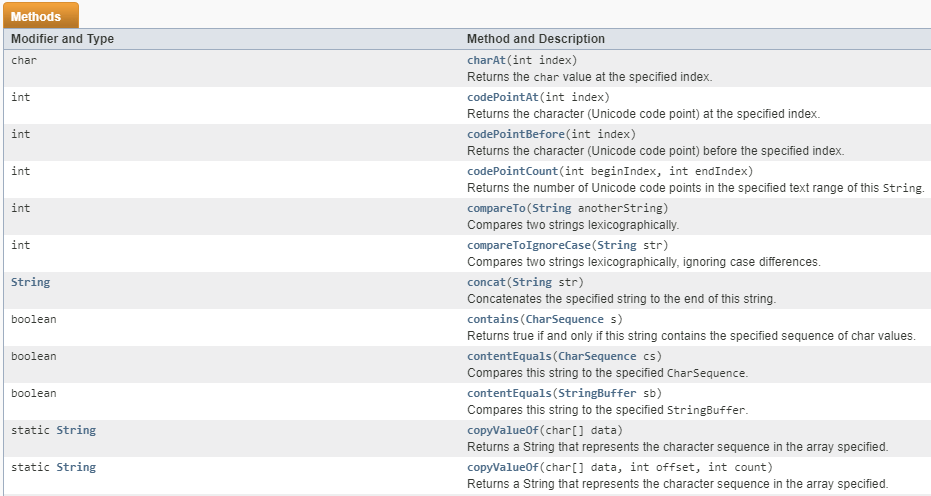The image size is (931, 496).
Task: Click description 'Compares this string to the specified CharSequence'
Action: (607, 372)
